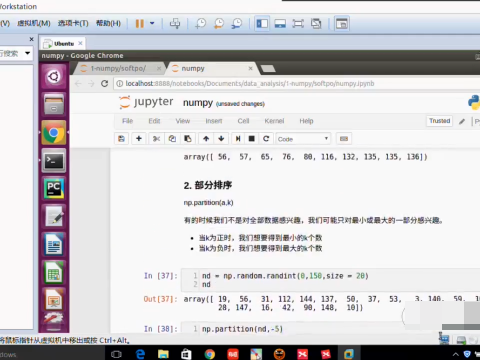The image size is (480, 360).
Task: Click the numpy notebook title
Action: click(x=198, y=103)
